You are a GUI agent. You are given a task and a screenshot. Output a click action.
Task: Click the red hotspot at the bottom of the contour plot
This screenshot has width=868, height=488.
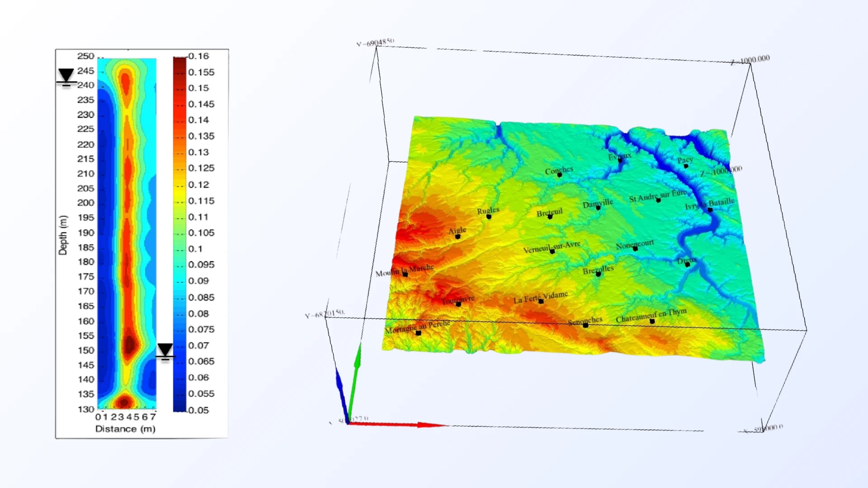123,401
